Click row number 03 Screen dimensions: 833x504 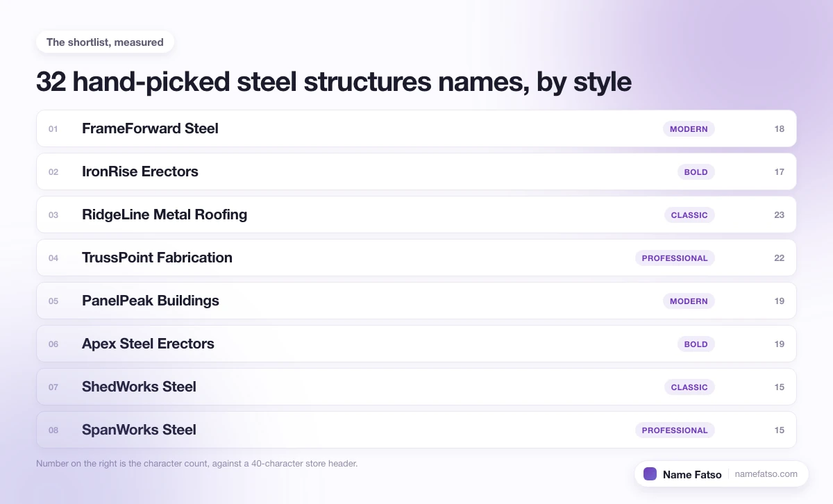tap(53, 215)
